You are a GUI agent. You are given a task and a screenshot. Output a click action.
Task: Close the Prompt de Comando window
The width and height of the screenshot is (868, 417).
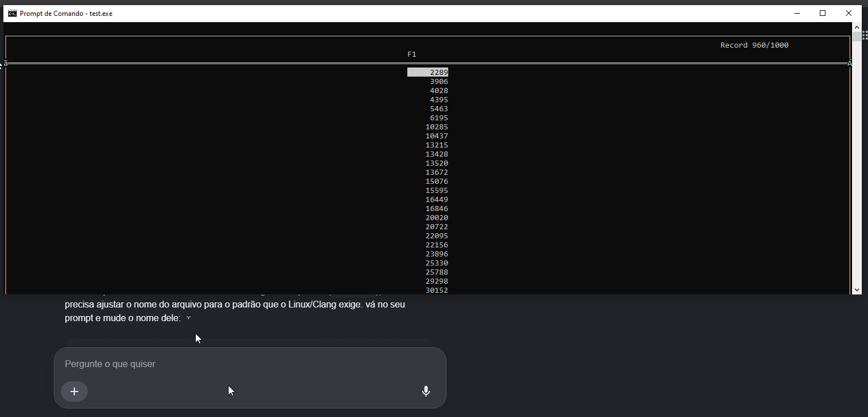tap(849, 14)
